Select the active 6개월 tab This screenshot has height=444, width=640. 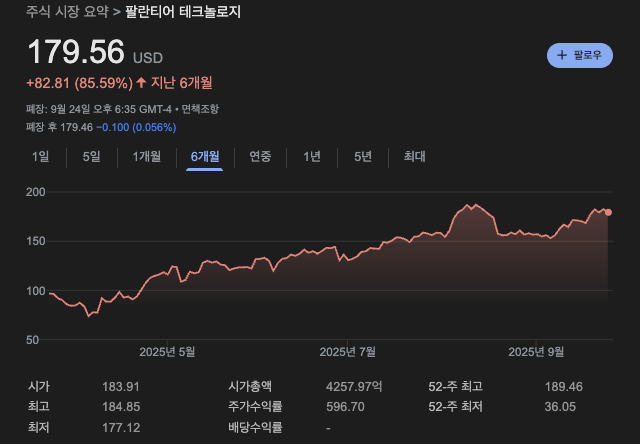[x=204, y=156]
